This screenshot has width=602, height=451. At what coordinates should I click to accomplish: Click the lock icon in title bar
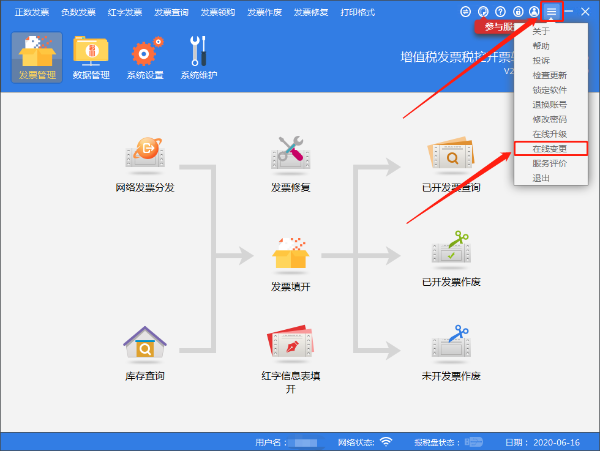pyautogui.click(x=518, y=12)
